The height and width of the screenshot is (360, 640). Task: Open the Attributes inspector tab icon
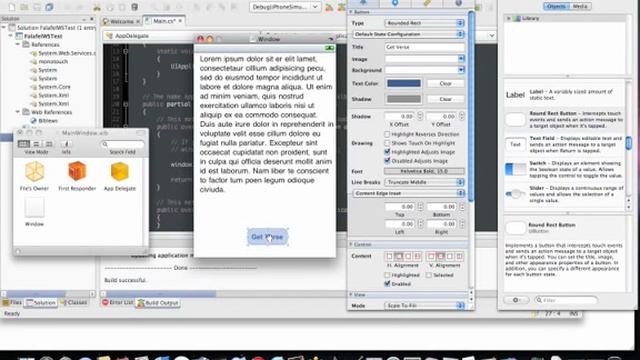pyautogui.click(x=363, y=3)
